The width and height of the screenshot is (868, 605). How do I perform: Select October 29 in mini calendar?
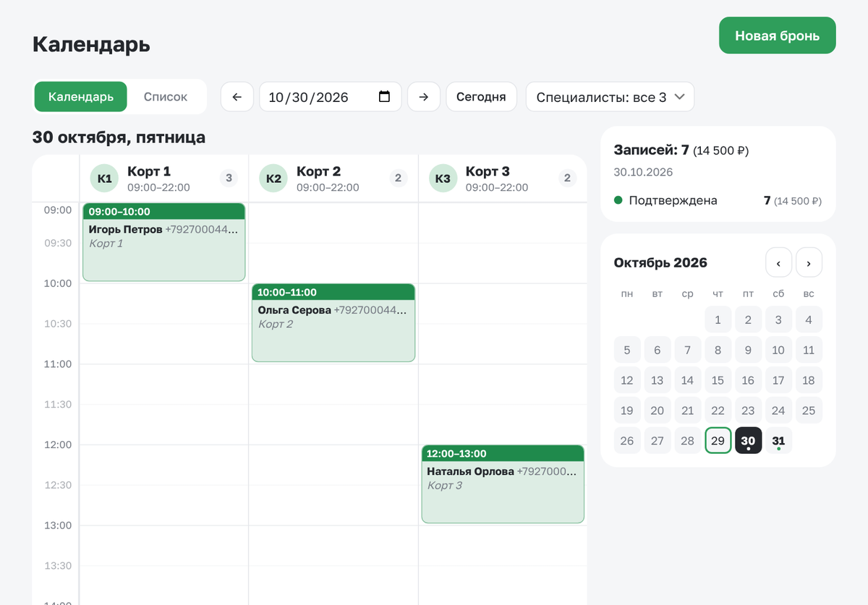(x=718, y=441)
